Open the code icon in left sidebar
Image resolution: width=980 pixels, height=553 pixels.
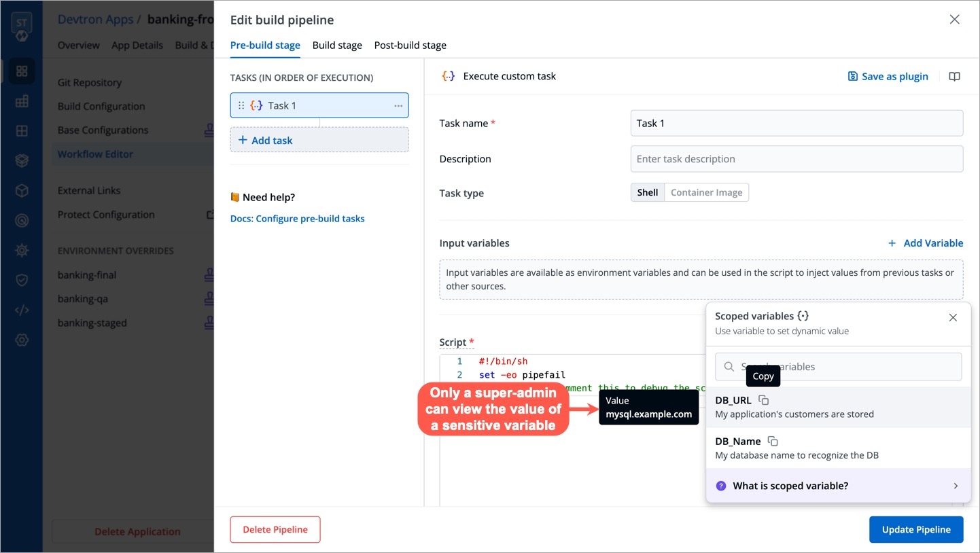point(22,310)
